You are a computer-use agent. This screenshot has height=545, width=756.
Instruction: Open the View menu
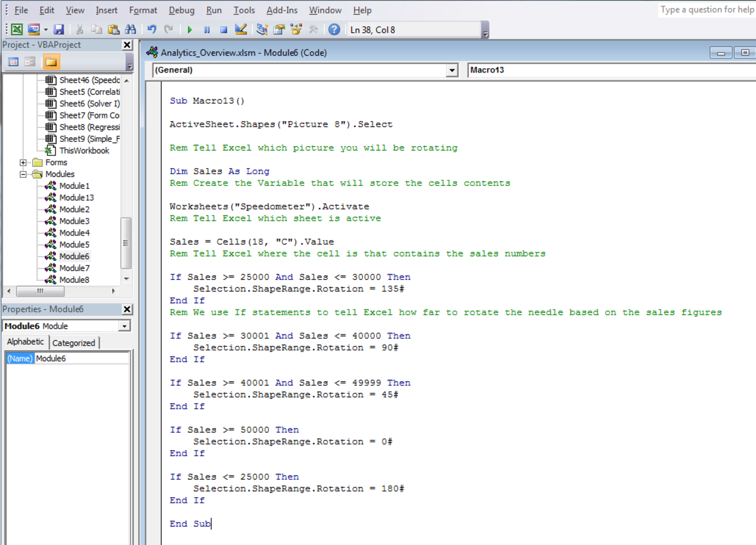75,10
